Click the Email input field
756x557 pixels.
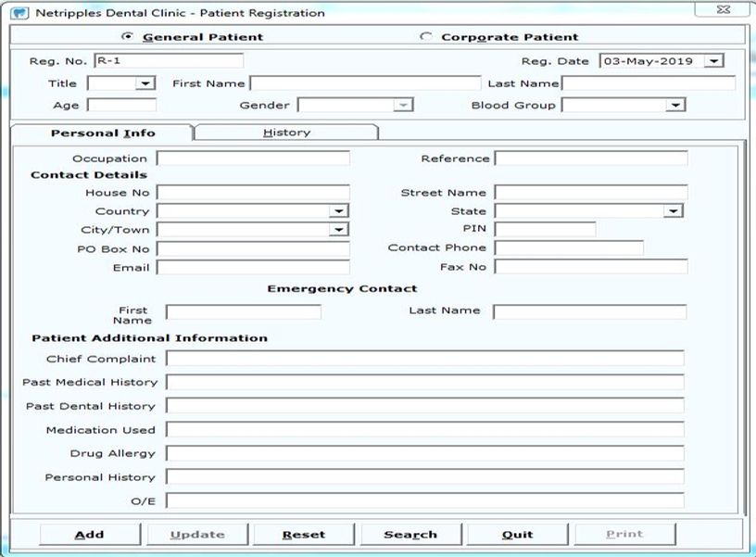[253, 267]
